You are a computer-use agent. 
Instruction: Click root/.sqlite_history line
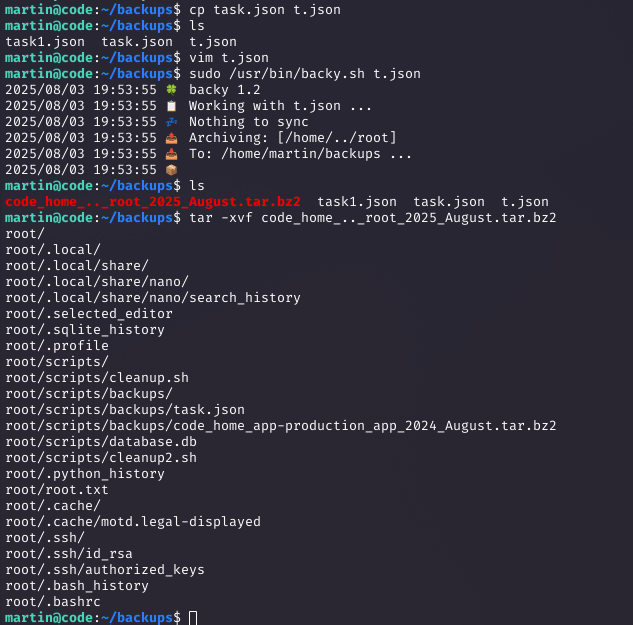pyautogui.click(x=85, y=330)
